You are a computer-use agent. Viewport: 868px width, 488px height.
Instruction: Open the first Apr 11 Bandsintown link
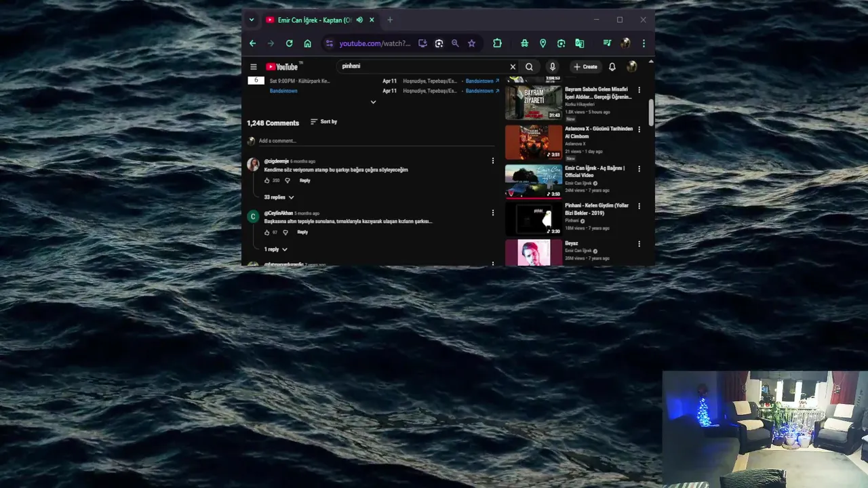482,81
